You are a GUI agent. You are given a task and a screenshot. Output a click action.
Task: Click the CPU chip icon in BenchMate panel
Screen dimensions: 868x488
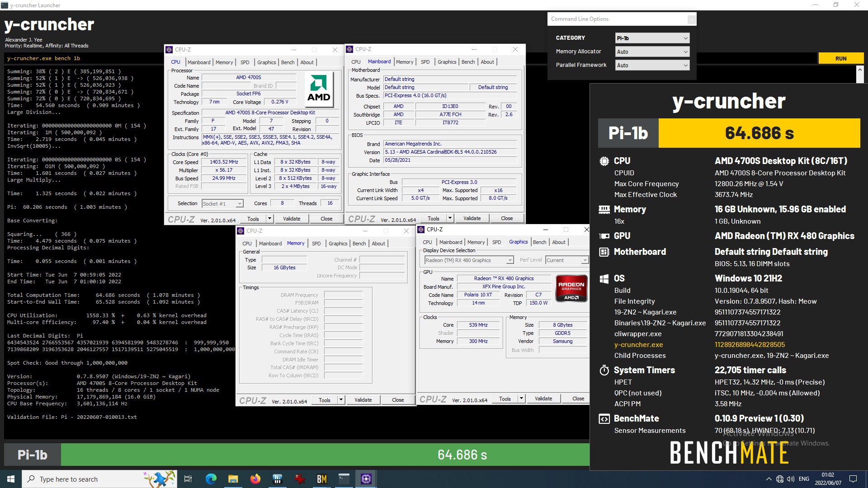[x=604, y=161]
